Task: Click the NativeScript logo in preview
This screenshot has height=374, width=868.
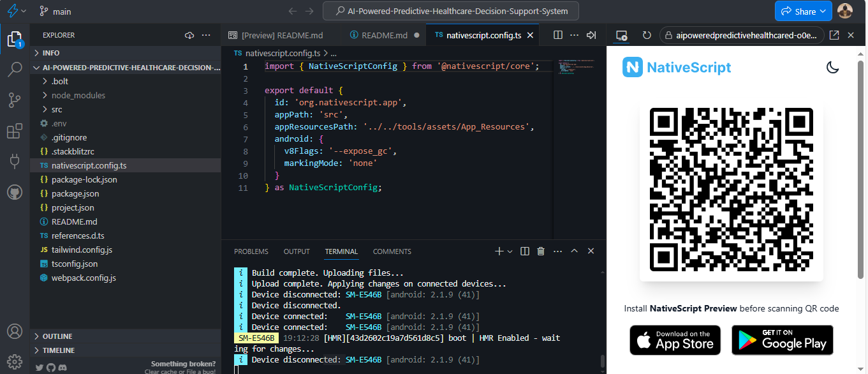Action: (x=677, y=67)
